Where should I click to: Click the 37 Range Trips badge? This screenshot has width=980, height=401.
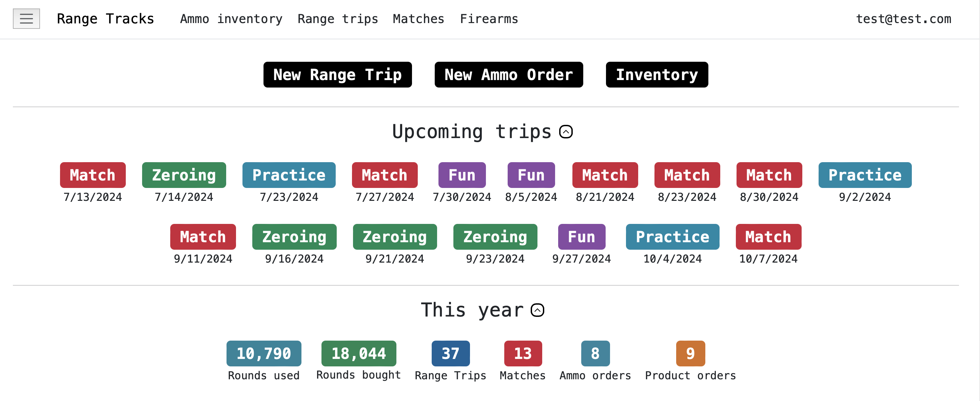451,354
